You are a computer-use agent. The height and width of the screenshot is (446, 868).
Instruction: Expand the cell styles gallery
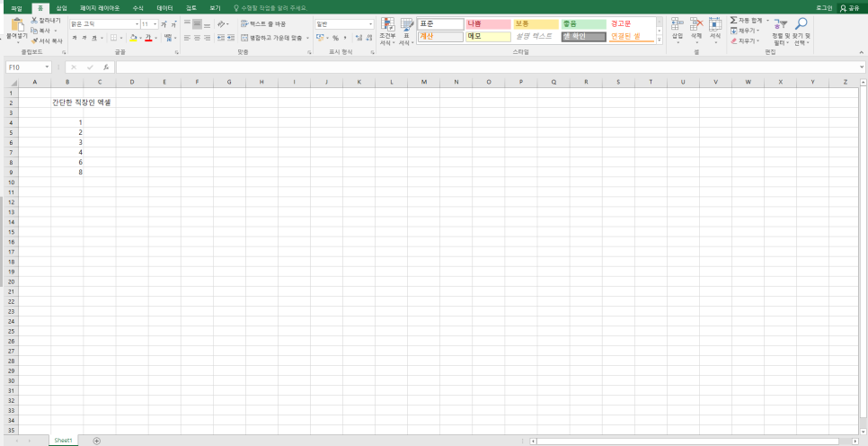pyautogui.click(x=660, y=40)
